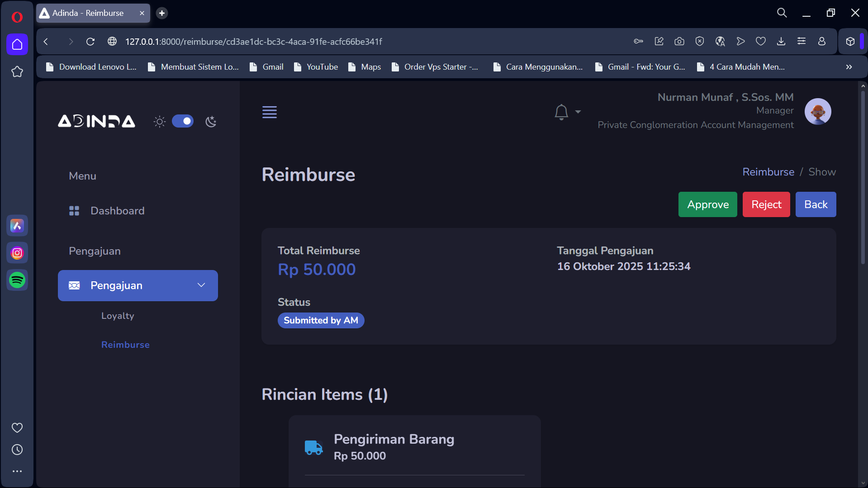Viewport: 868px width, 488px height.
Task: Show more bookmarks with the chevron
Action: point(849,67)
